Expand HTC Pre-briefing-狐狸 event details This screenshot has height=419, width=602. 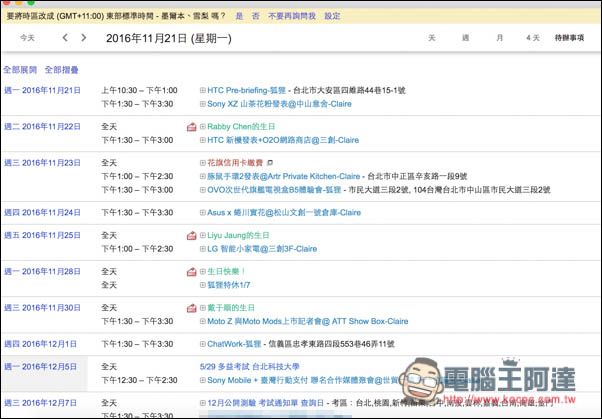(x=203, y=90)
